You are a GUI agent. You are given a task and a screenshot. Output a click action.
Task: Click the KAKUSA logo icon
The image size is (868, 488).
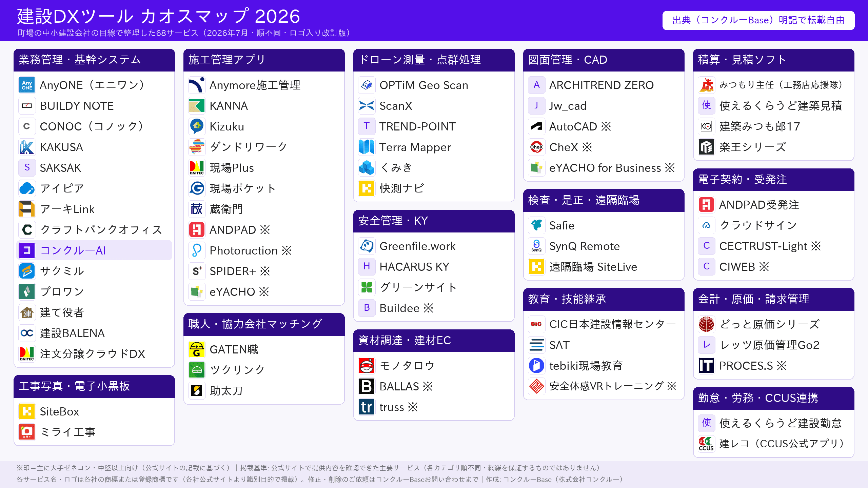coord(27,147)
